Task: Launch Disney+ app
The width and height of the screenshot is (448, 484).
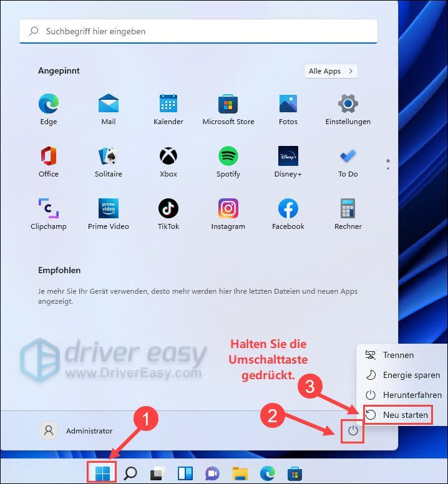Action: (x=288, y=162)
